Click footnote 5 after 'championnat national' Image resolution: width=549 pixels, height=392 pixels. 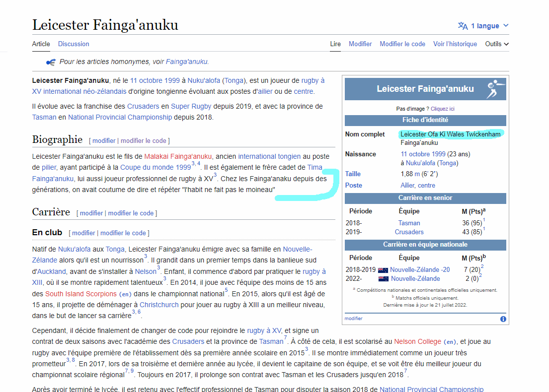(x=226, y=290)
